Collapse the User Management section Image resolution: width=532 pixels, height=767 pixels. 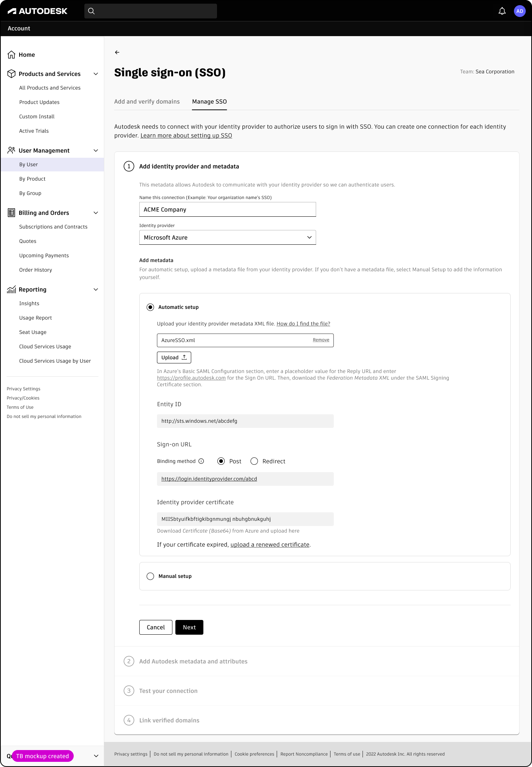(x=96, y=151)
